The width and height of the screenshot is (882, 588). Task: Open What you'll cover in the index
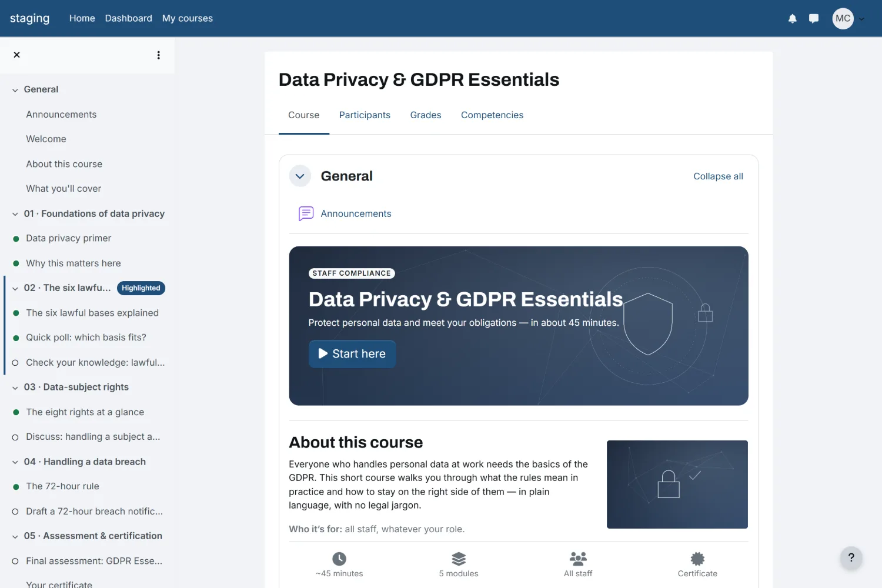click(64, 189)
